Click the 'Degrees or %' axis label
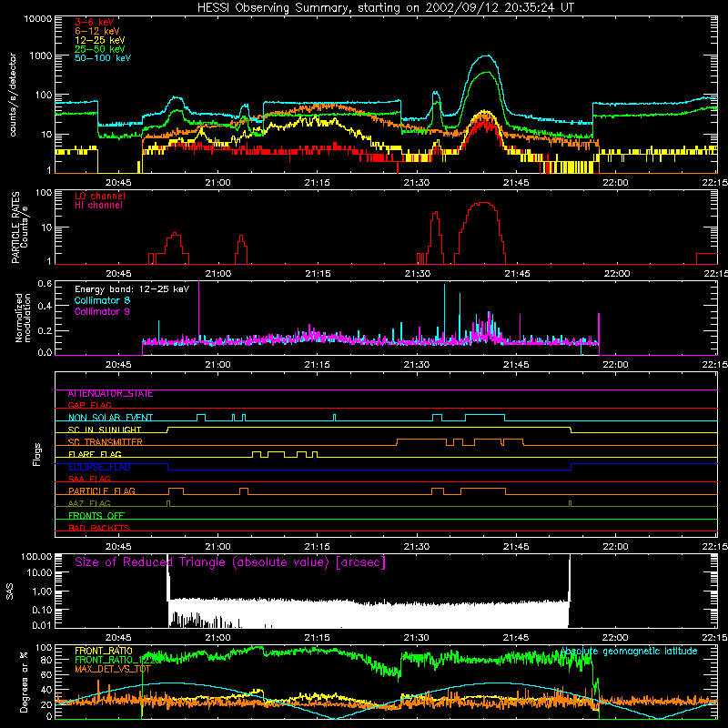This screenshot has width=728, height=728. tap(24, 682)
